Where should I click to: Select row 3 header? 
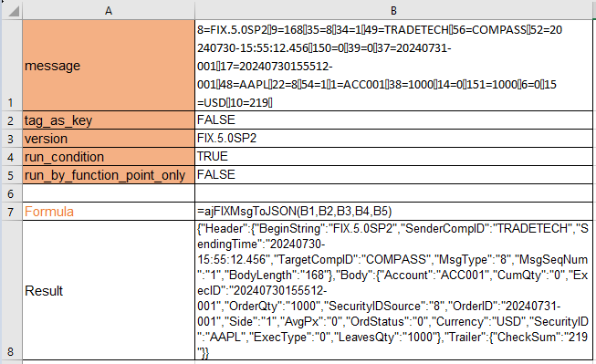tap(11, 139)
